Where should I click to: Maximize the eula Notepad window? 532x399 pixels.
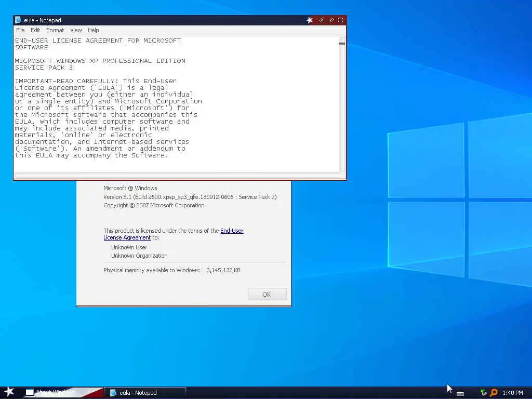(331, 20)
